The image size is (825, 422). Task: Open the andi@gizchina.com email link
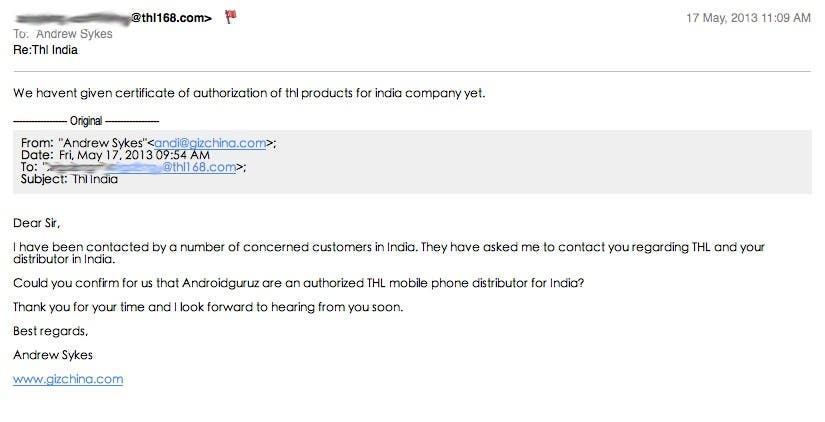210,143
